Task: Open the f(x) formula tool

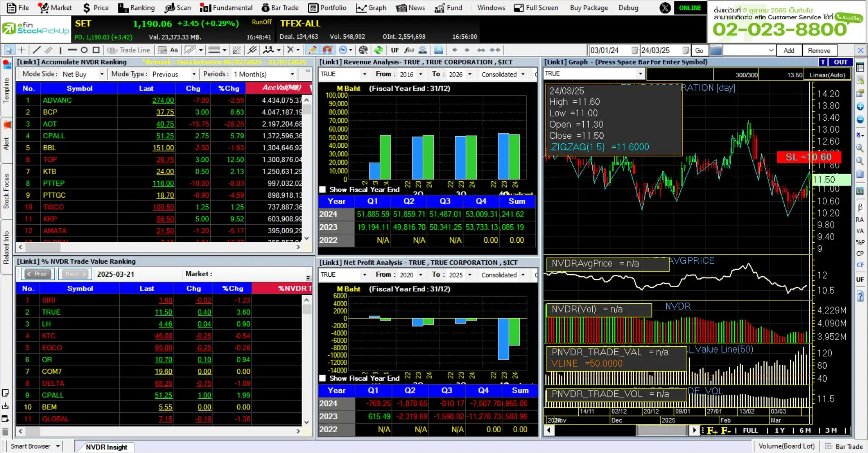Action: [409, 50]
